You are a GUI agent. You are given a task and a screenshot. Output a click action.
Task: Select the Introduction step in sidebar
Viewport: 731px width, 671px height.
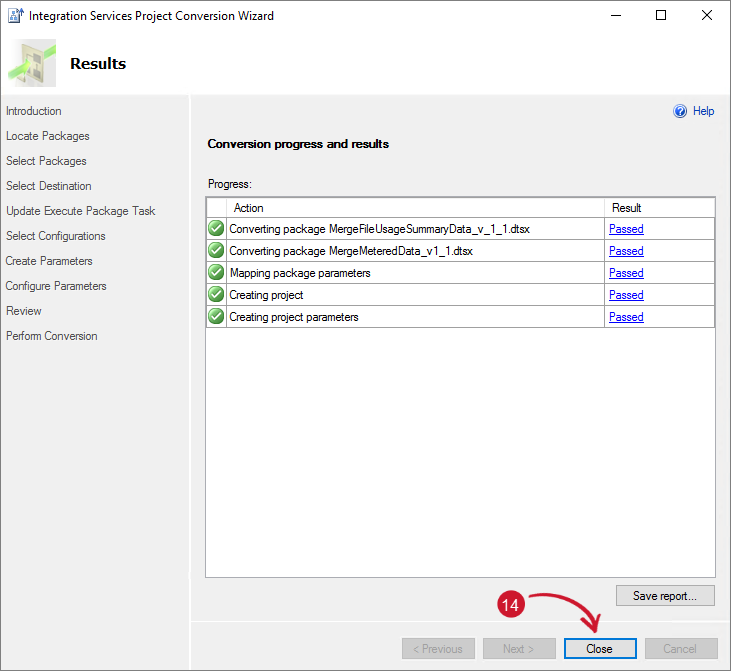click(34, 111)
